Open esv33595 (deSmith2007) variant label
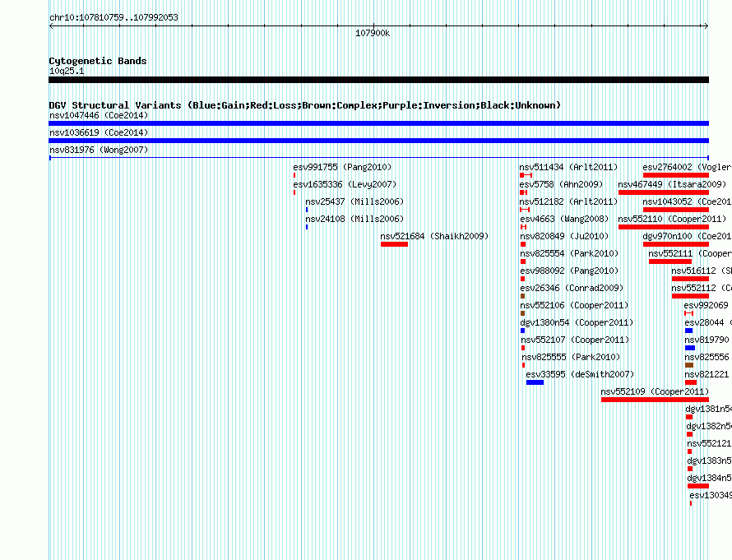This screenshot has width=732, height=560. [580, 374]
